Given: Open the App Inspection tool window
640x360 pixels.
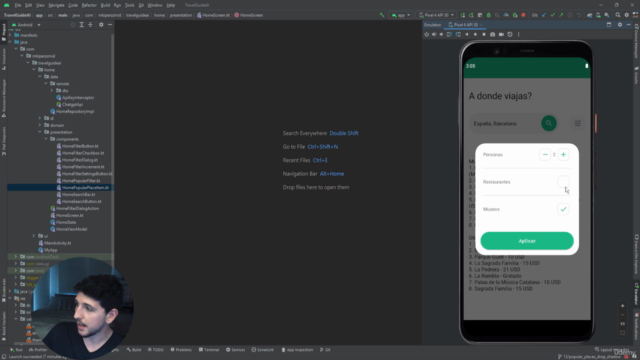Looking at the screenshot, I should click(x=297, y=350).
